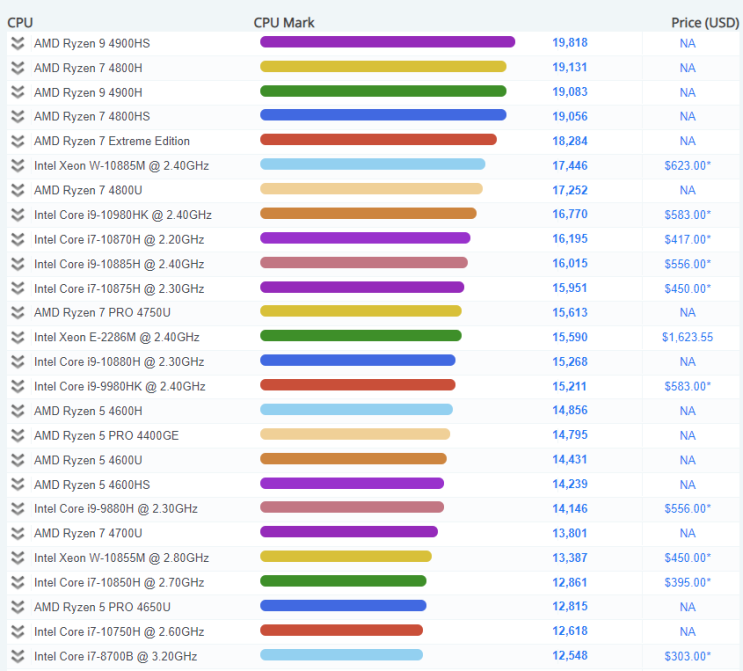The width and height of the screenshot is (743, 671).
Task: Expand the Core i7-10750H row chevron
Action: coord(18,632)
